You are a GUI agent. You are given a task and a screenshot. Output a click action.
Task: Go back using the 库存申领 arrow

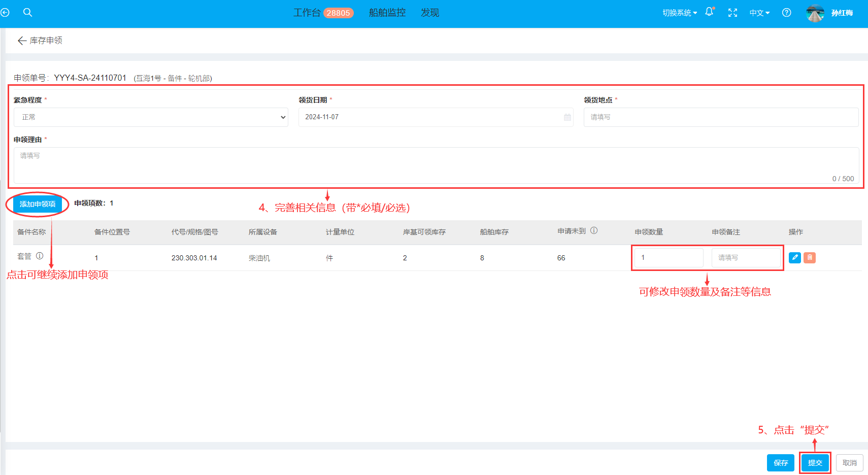(x=22, y=41)
